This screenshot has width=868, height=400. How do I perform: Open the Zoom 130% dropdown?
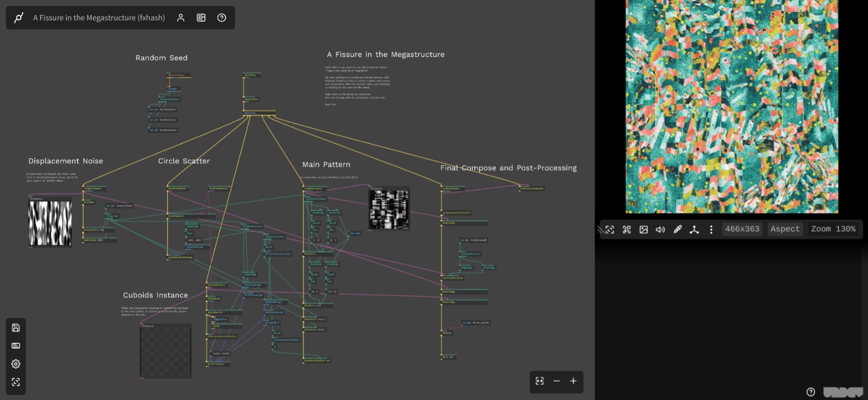coord(833,229)
